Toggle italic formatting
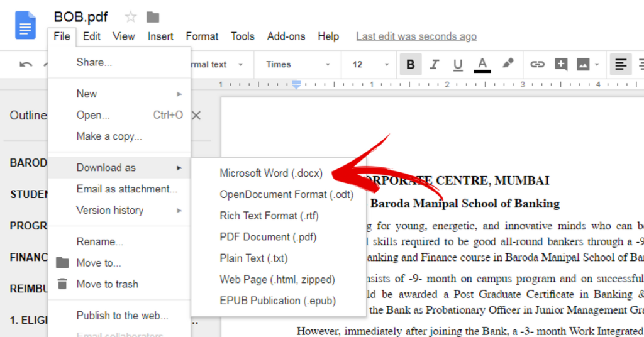Image resolution: width=644 pixels, height=337 pixels. [x=434, y=64]
